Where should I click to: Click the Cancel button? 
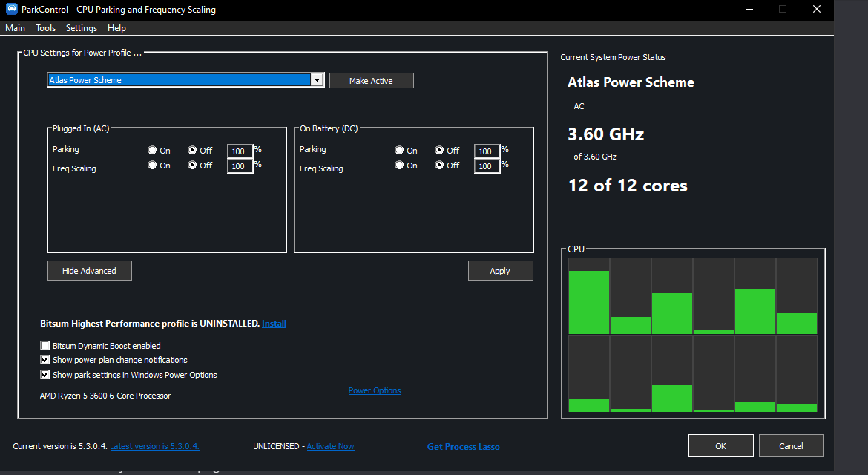(x=791, y=445)
